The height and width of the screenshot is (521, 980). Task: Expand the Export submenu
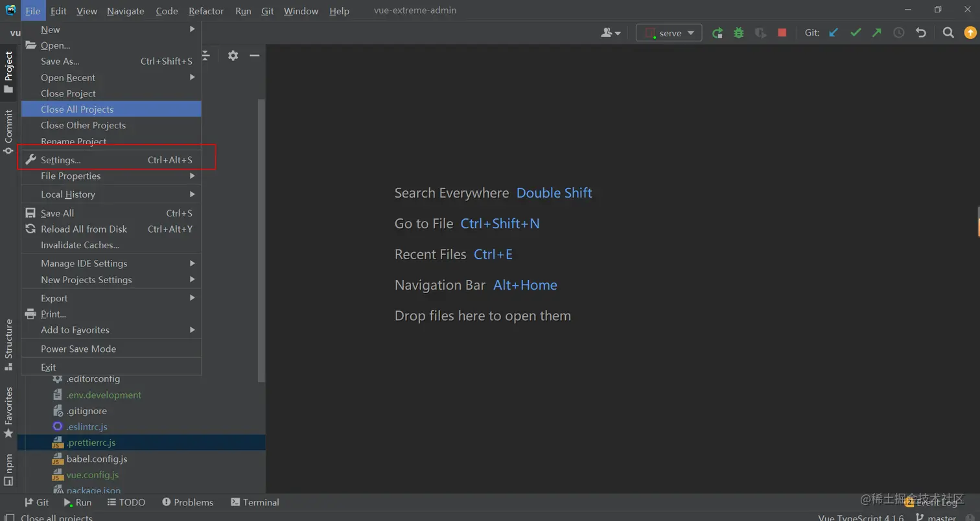[x=111, y=298]
